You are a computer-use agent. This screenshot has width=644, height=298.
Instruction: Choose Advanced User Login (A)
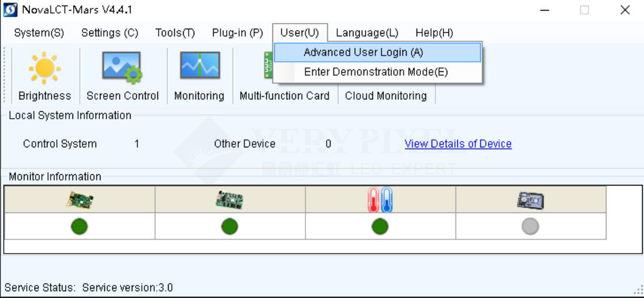click(x=377, y=52)
